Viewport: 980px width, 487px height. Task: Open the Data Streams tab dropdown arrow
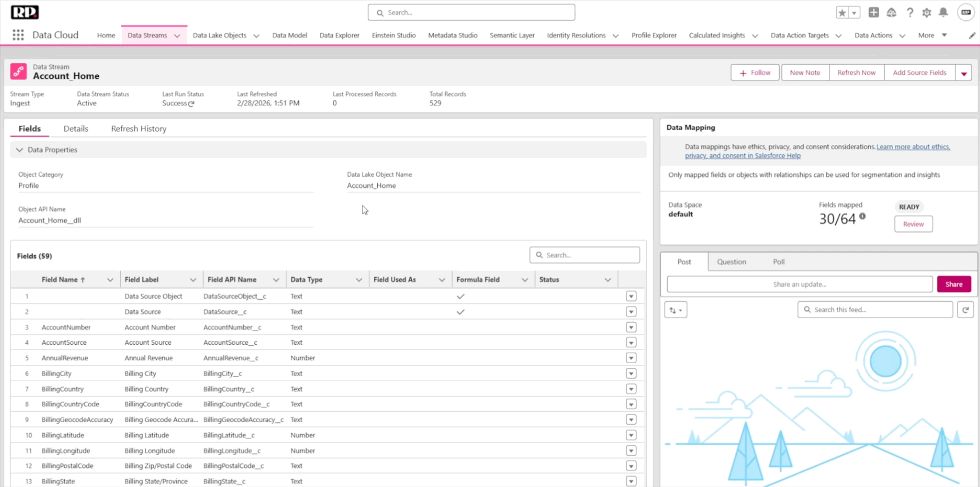point(177,35)
